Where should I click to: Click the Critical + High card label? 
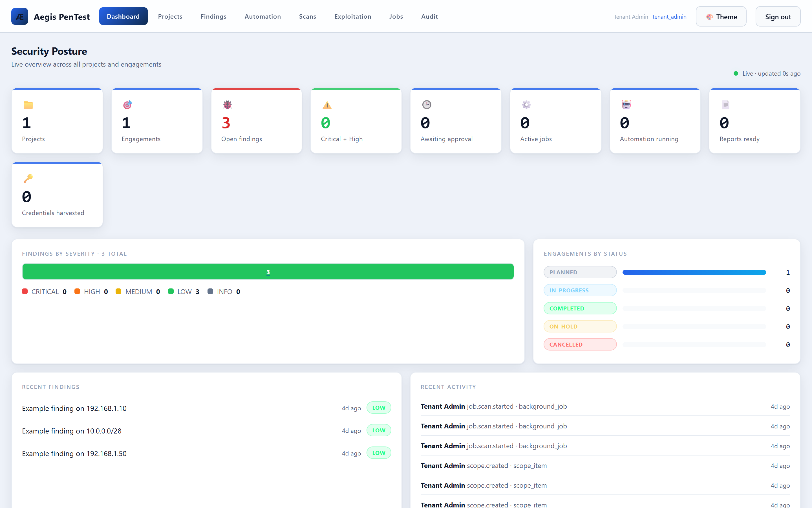[x=342, y=139]
